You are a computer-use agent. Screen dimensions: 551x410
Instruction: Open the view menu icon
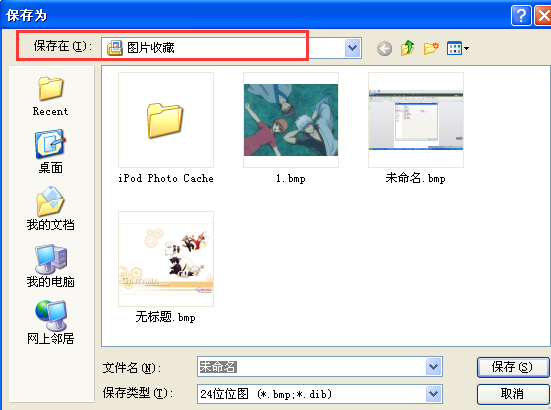point(458,48)
